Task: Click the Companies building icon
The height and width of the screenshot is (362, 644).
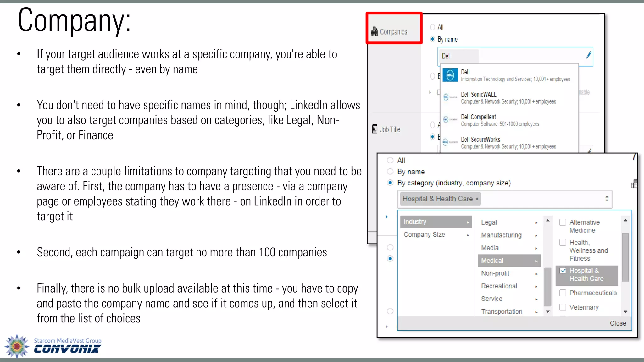Action: pos(374,31)
